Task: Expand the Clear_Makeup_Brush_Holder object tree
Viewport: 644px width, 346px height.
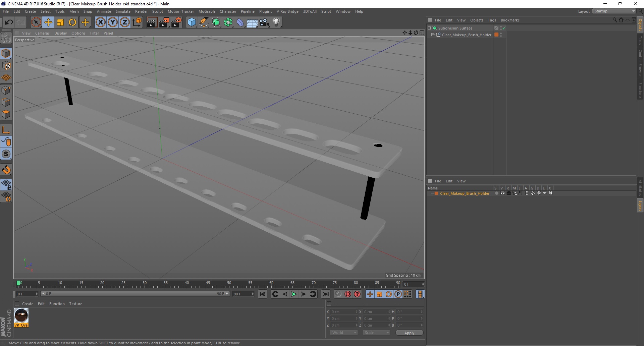Action: coord(433,35)
